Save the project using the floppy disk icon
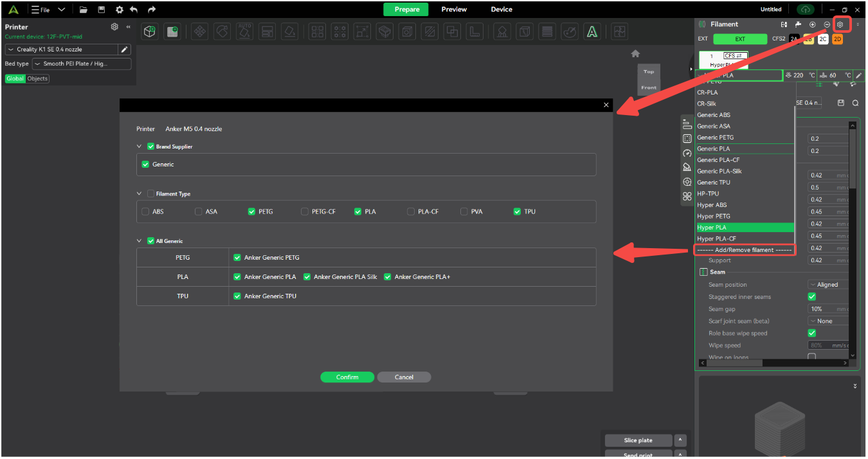868x459 pixels. tap(102, 10)
